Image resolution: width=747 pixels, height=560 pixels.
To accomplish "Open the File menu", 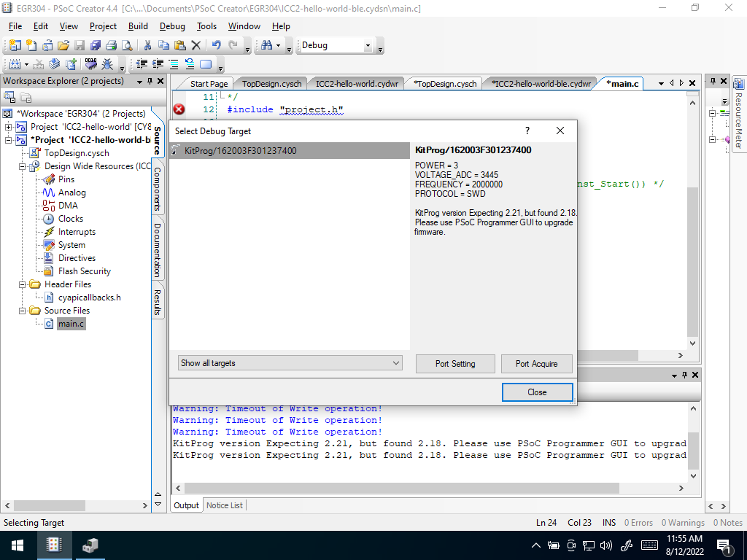I will [x=15, y=26].
